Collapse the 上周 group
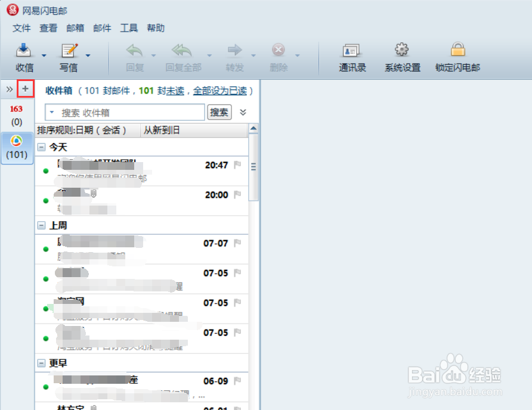The width and height of the screenshot is (532, 410). click(x=41, y=225)
